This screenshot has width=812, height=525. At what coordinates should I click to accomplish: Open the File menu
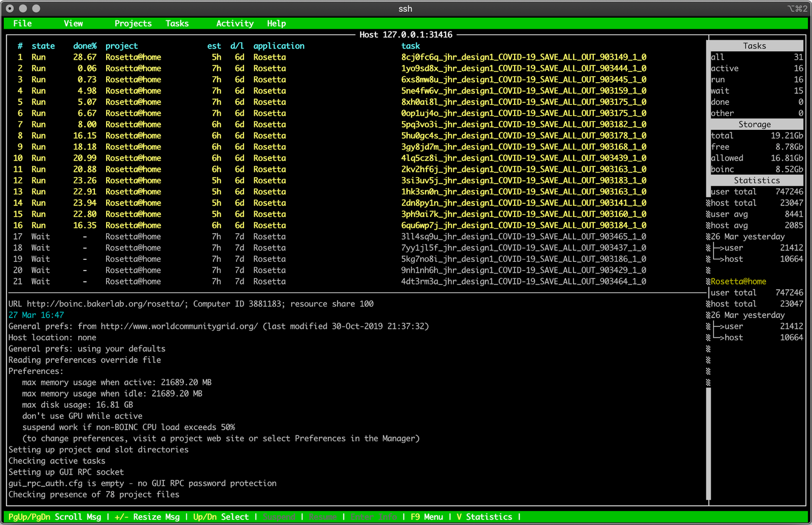tap(22, 23)
